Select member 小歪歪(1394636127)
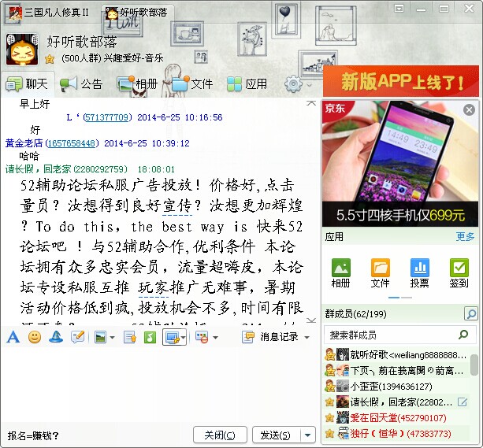The height and width of the screenshot is (448, 483). pos(396,387)
